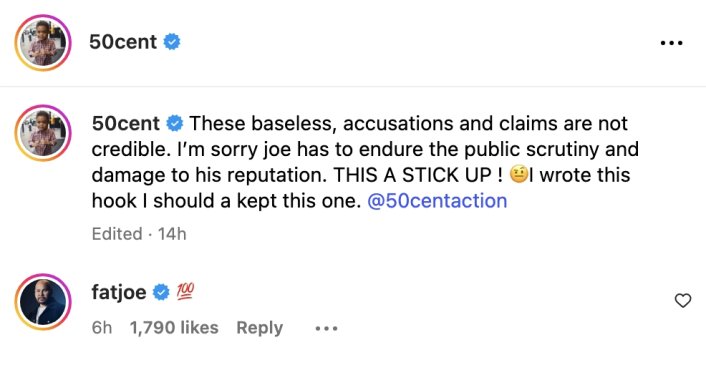Click the raised-eyebrow emoji in caption
This screenshot has height=365, width=706.
click(519, 175)
